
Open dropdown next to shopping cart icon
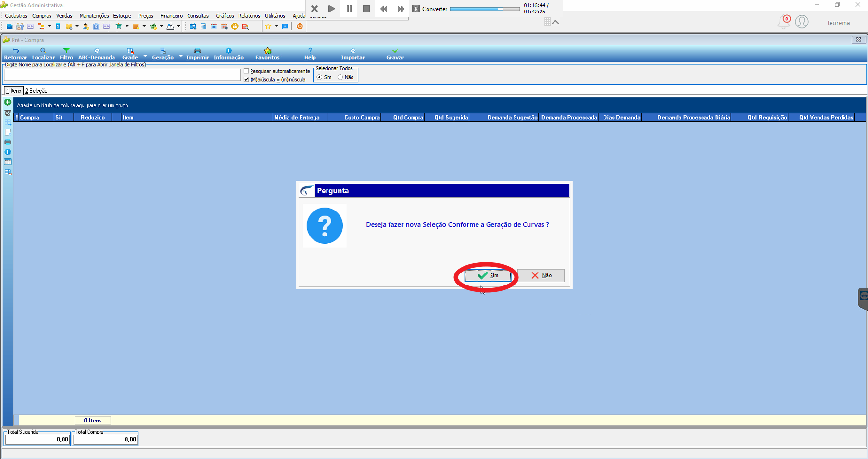pyautogui.click(x=127, y=26)
